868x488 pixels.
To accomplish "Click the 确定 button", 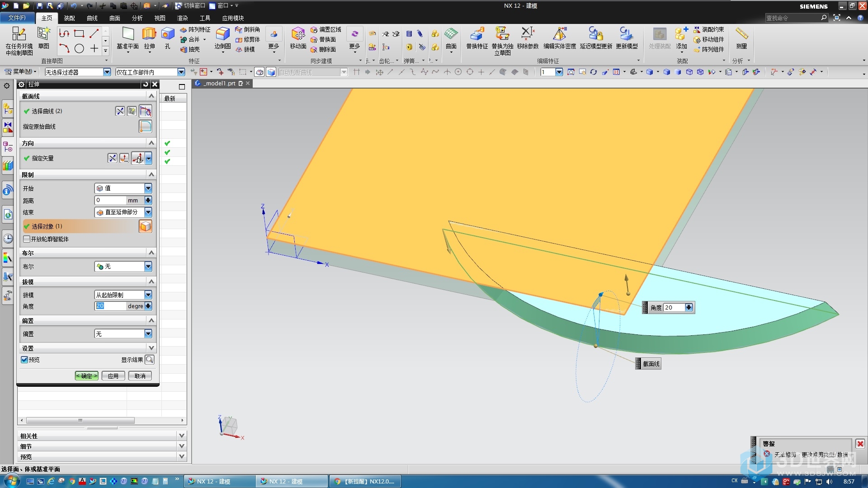I will [x=86, y=376].
